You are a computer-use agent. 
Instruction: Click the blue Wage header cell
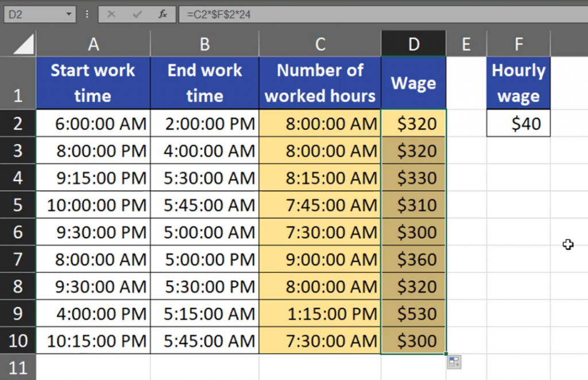413,82
